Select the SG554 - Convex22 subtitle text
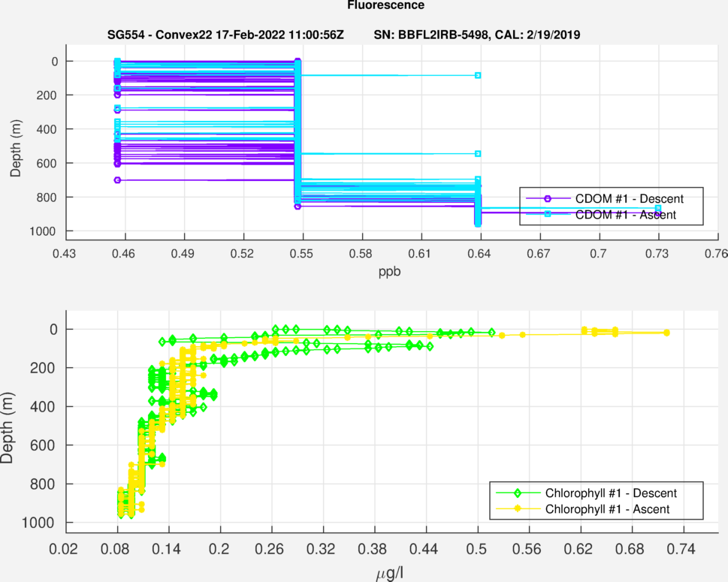 click(225, 35)
